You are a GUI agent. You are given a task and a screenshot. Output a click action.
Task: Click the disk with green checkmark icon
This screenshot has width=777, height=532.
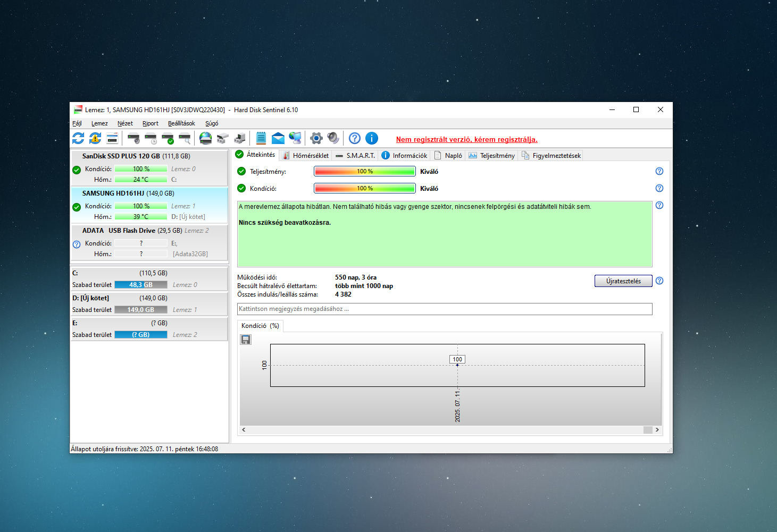click(x=168, y=139)
